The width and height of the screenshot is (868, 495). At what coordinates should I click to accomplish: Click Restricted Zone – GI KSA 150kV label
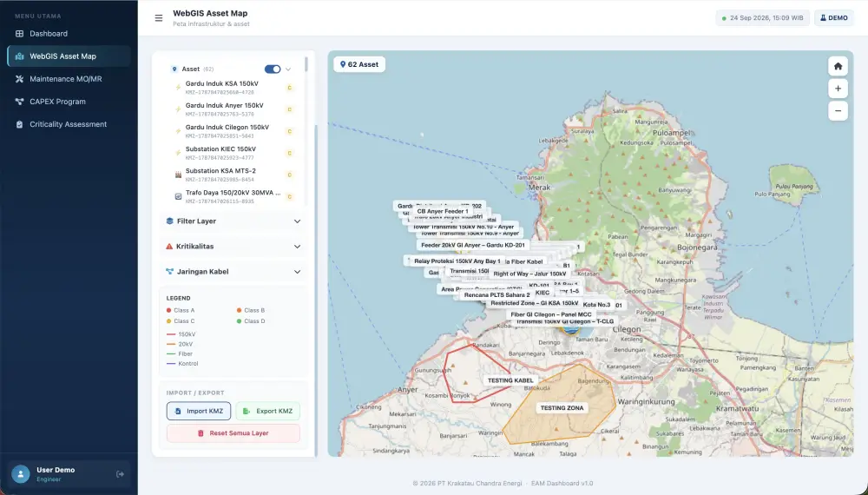tap(534, 303)
